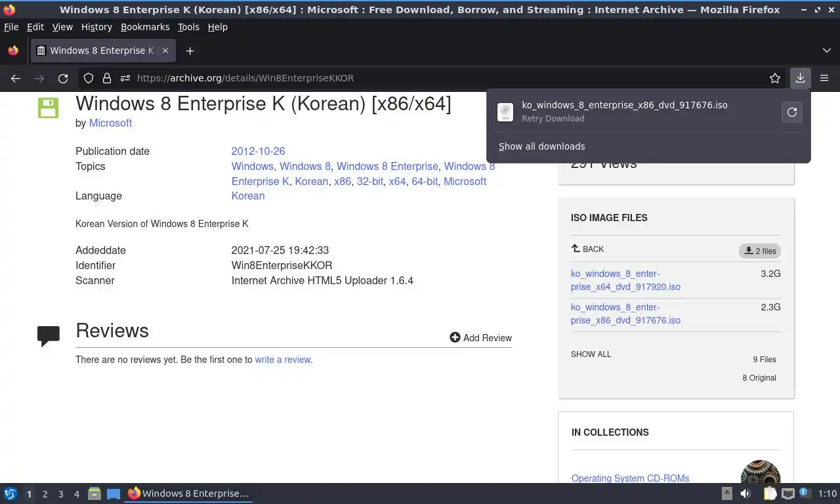Select the Addeddate value 2021-07-25 19:42:33

(x=280, y=250)
